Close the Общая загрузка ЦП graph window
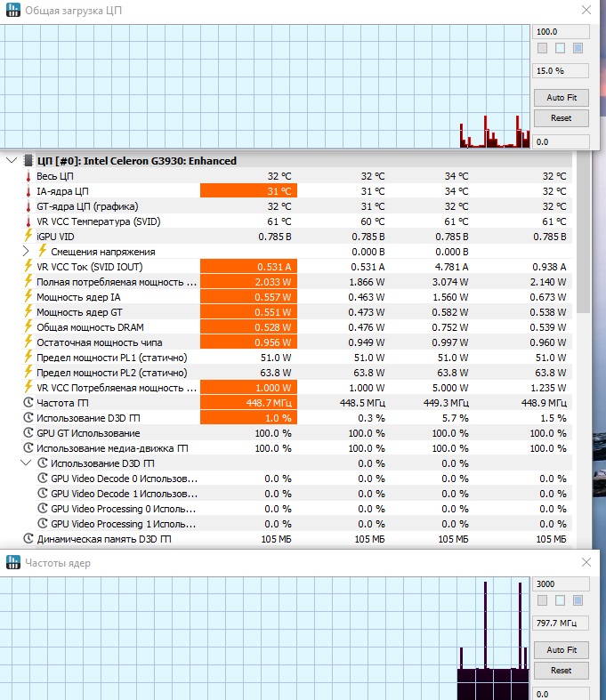 pyautogui.click(x=586, y=10)
